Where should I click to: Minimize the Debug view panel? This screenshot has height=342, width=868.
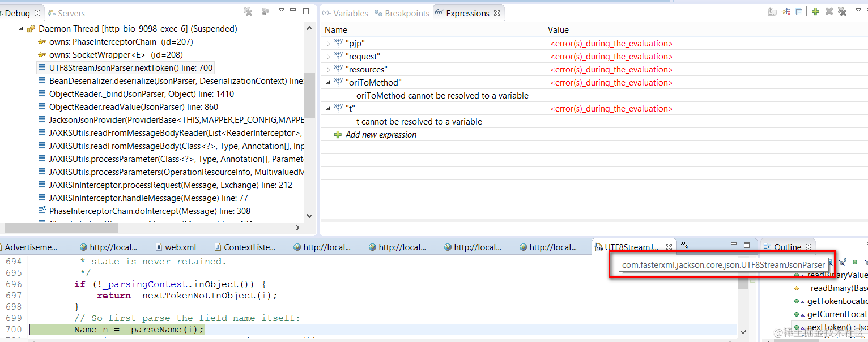(x=293, y=10)
